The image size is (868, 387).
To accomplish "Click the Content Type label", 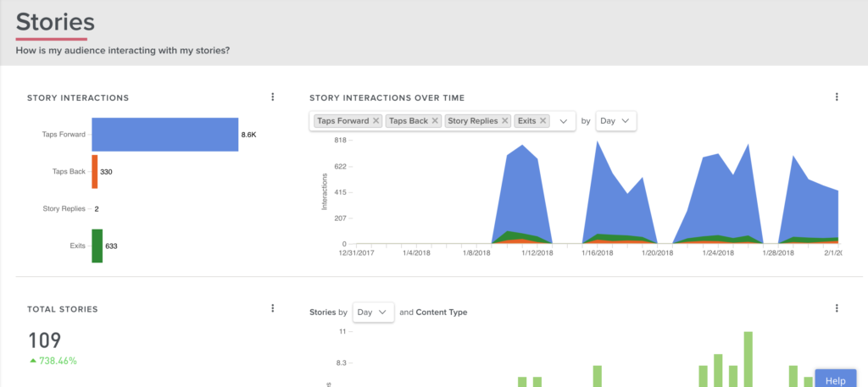I will pyautogui.click(x=441, y=312).
